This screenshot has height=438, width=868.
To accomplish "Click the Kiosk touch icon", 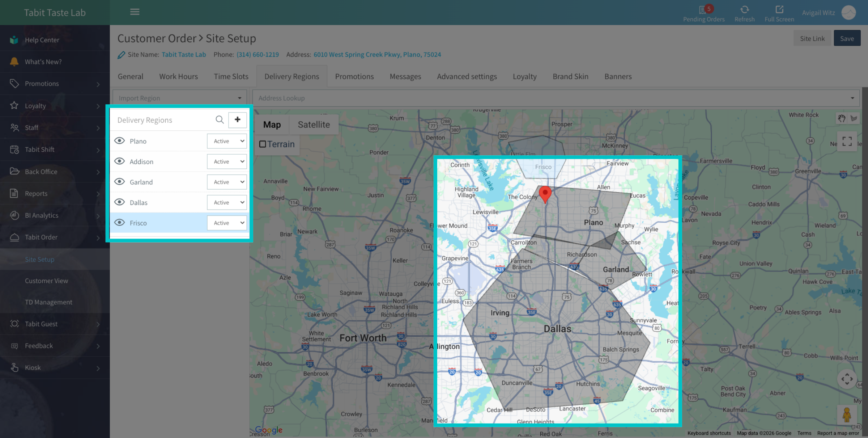I will point(14,367).
